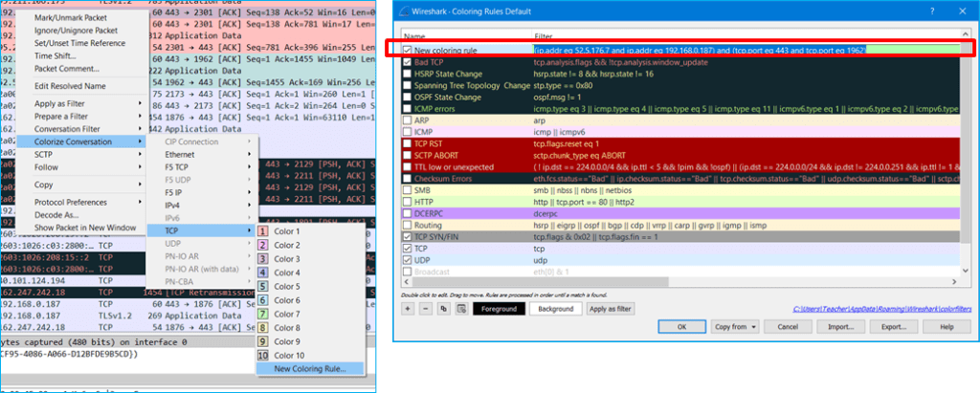Open the colorfilters file path link

click(x=880, y=309)
